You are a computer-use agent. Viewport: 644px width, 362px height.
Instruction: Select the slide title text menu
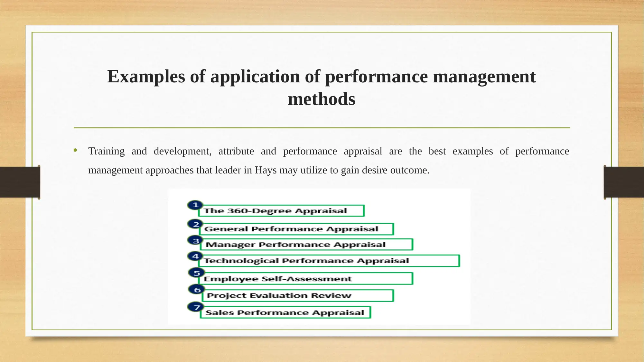(322, 87)
